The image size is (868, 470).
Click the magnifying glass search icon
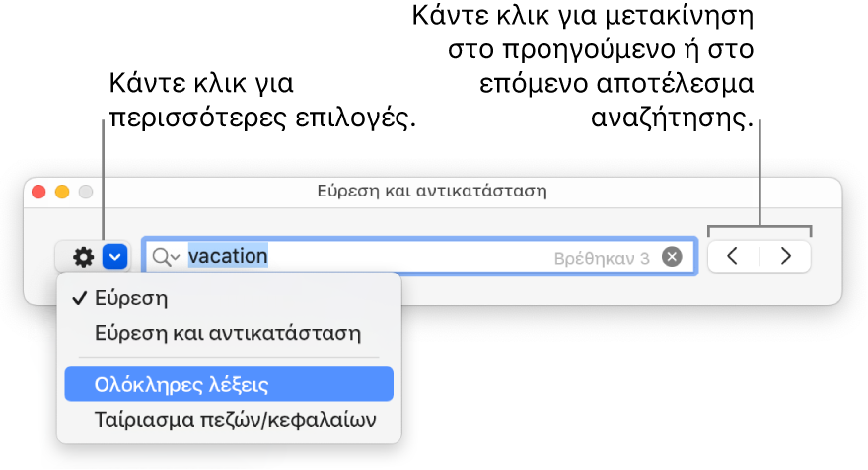162,257
